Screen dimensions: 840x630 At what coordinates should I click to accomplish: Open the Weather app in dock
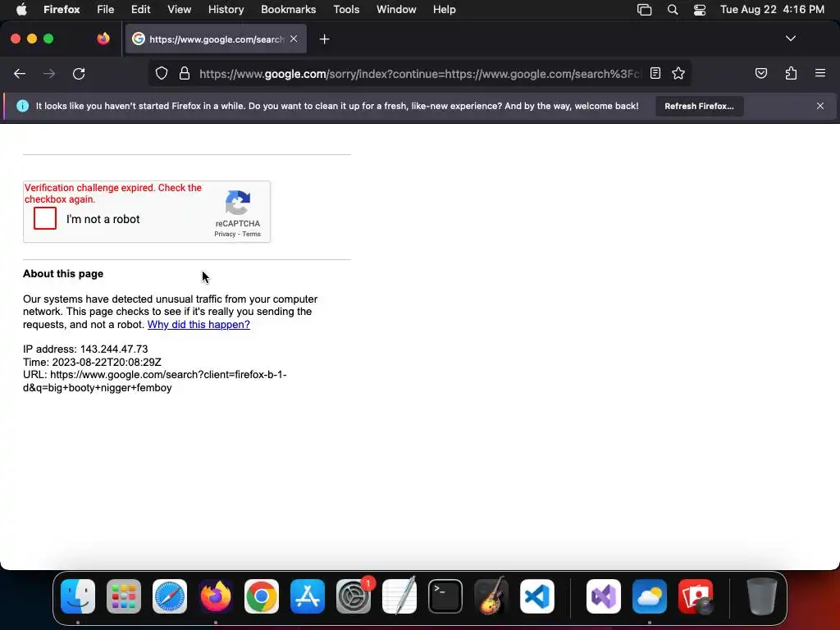click(x=650, y=596)
